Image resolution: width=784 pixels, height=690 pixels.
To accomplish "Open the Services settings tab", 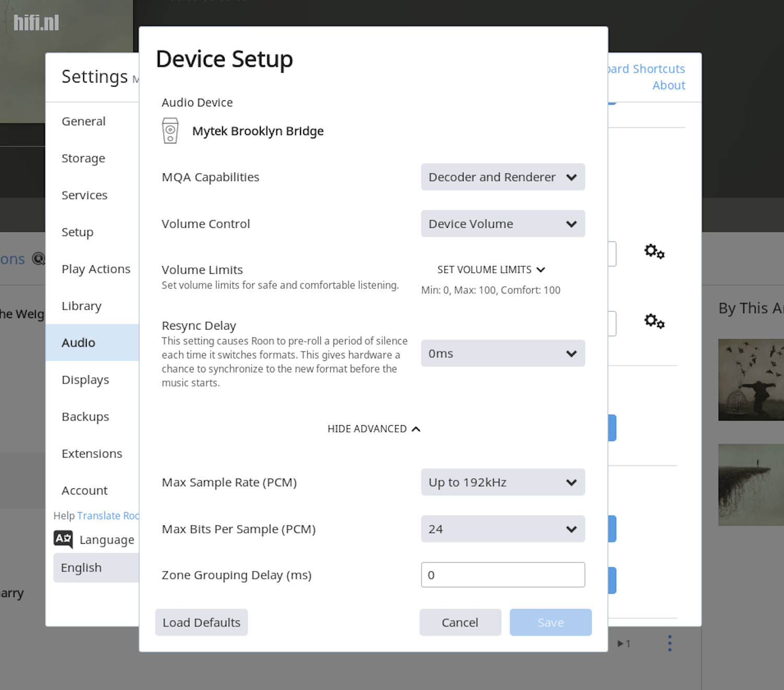I will tap(93, 195).
